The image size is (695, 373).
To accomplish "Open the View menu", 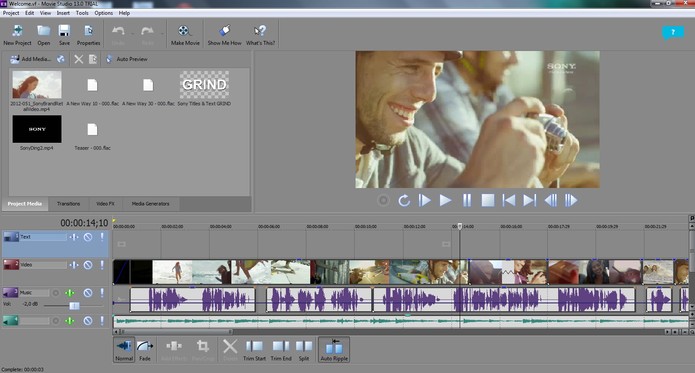I will click(x=45, y=13).
